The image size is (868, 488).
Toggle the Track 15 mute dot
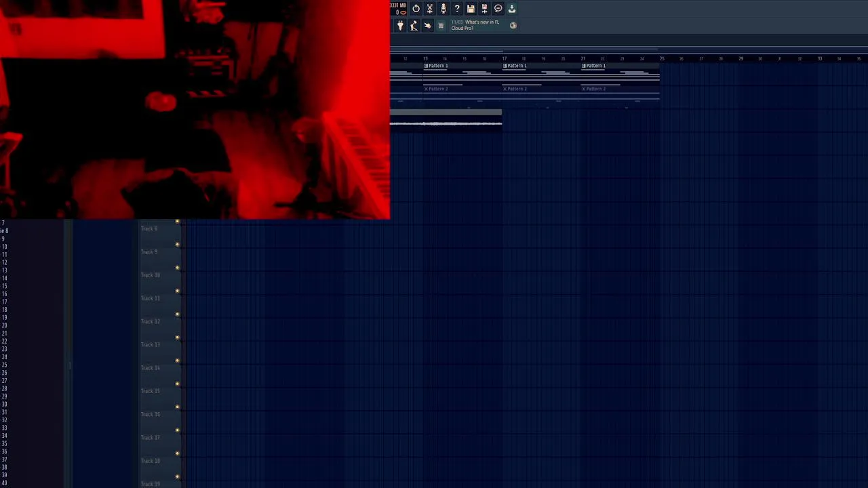pos(178,407)
